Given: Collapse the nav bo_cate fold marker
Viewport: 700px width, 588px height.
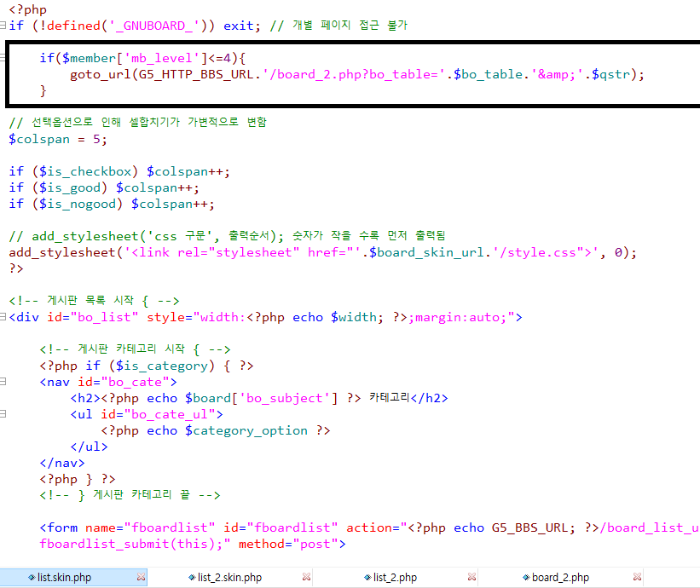Looking at the screenshot, I should tap(3, 382).
